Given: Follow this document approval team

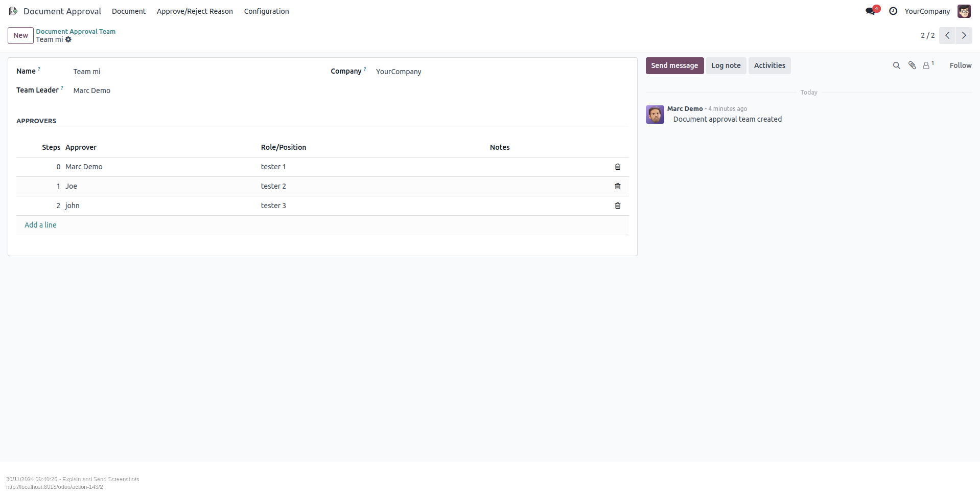Looking at the screenshot, I should 961,65.
